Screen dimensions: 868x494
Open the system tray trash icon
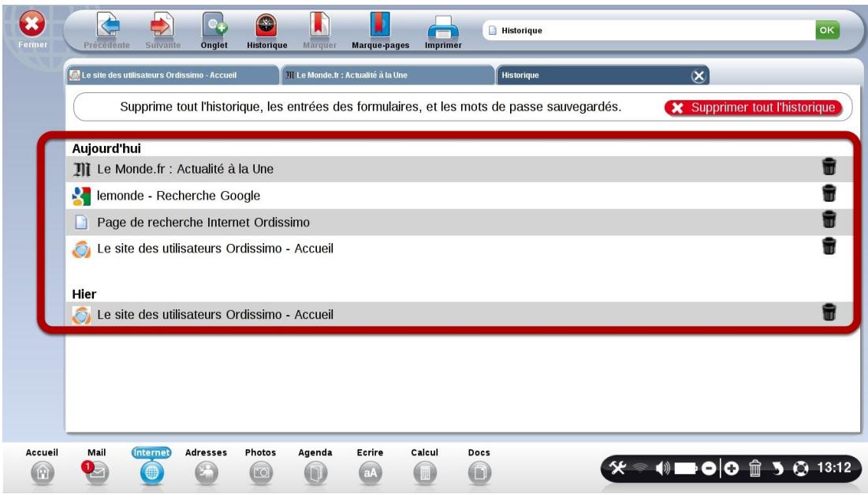coord(755,469)
